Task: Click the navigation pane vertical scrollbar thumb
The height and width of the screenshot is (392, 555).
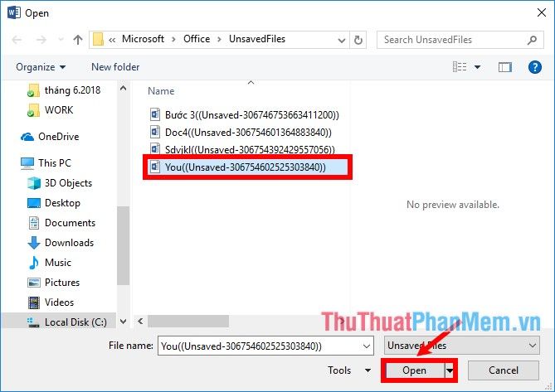Action: 123,245
